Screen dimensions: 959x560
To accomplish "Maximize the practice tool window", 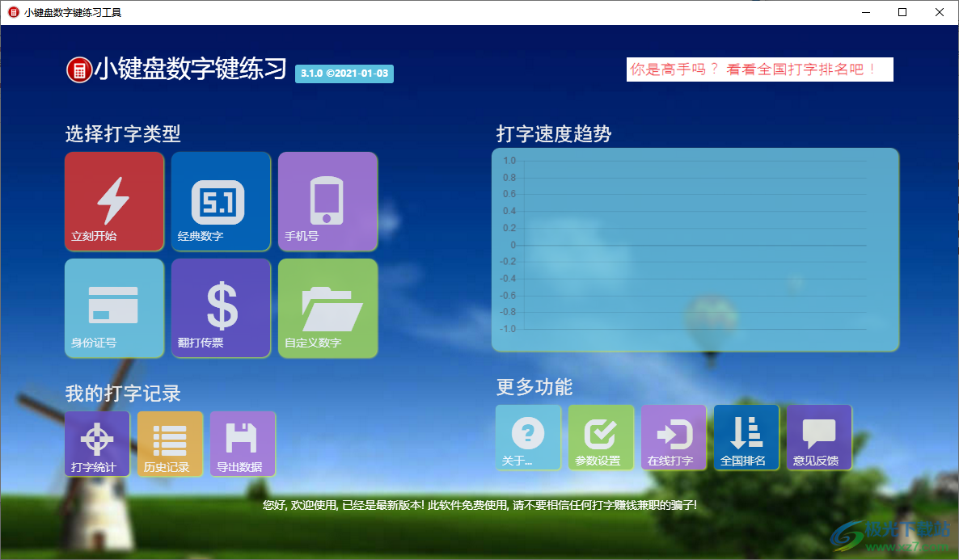I will tap(902, 12).
